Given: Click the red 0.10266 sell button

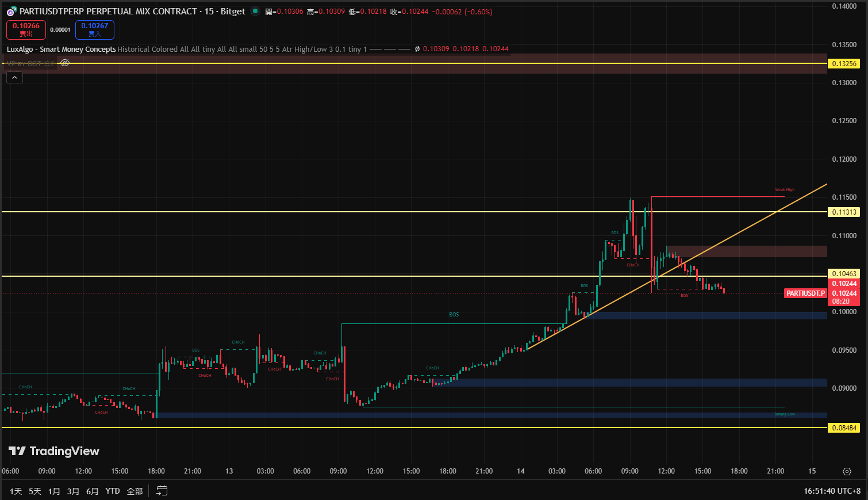Looking at the screenshot, I should click(x=26, y=29).
